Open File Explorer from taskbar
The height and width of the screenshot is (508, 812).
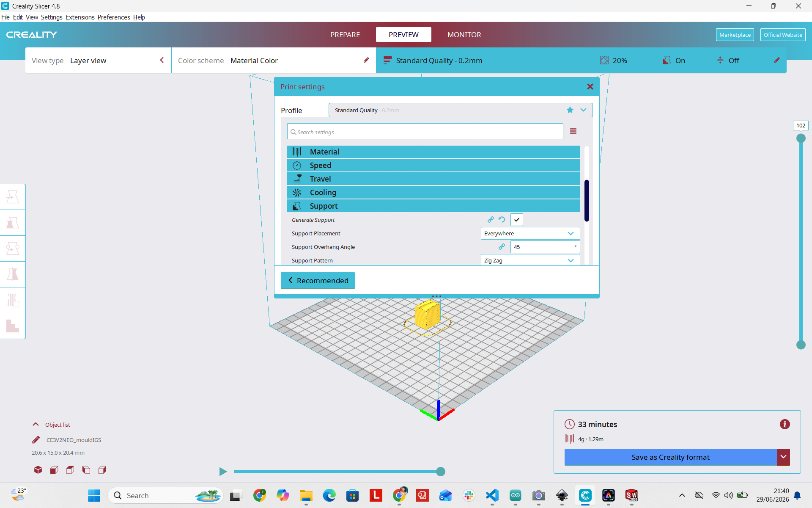pos(306,495)
